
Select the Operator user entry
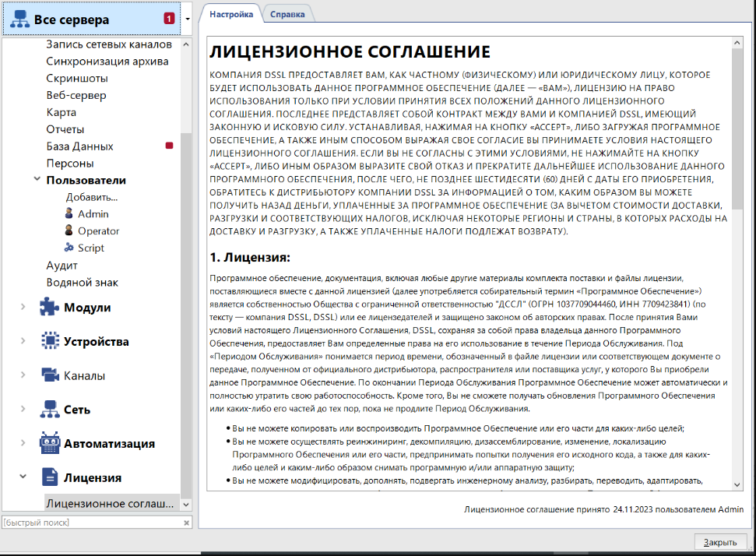pos(98,230)
